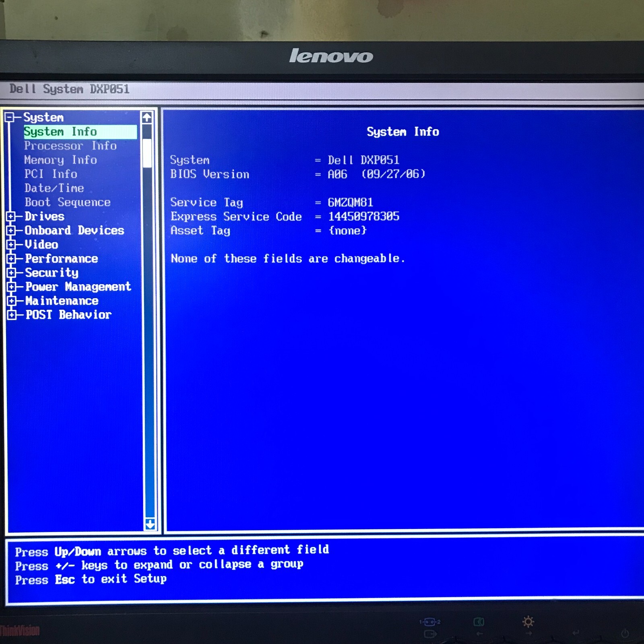Expand the Video group plus box
644x644 pixels.
click(11, 245)
